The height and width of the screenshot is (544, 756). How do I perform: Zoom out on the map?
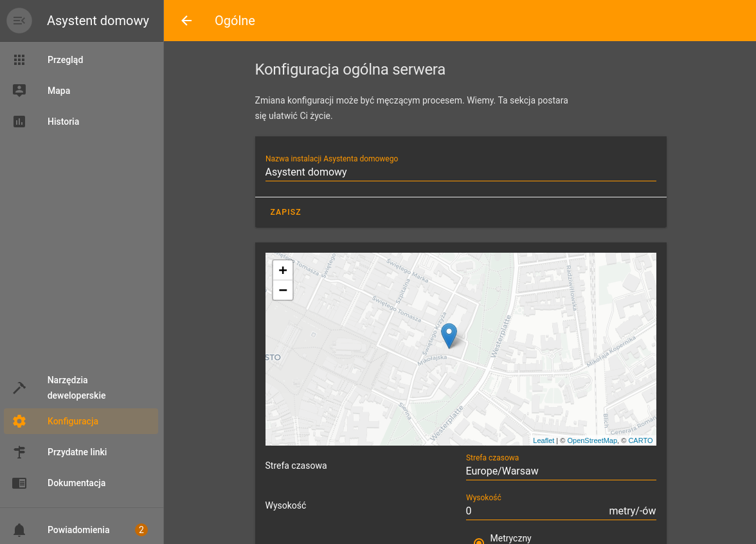pyautogui.click(x=283, y=290)
